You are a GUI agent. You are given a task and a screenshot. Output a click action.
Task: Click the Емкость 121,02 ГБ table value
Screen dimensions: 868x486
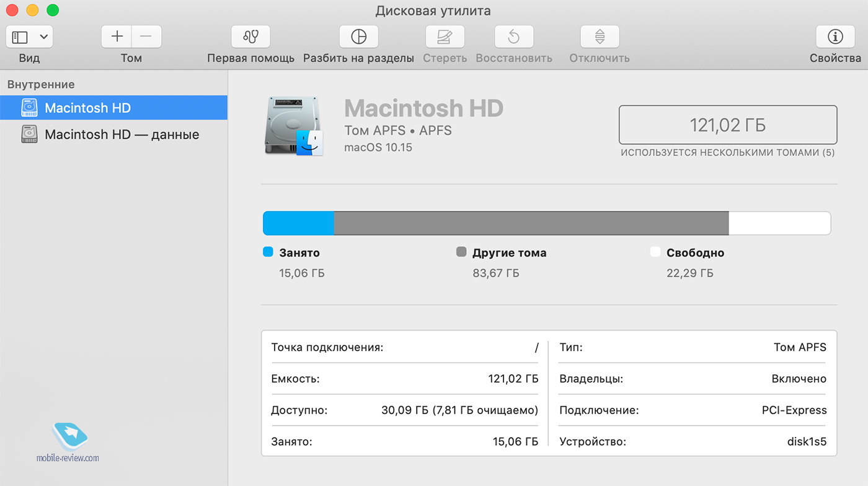(513, 379)
